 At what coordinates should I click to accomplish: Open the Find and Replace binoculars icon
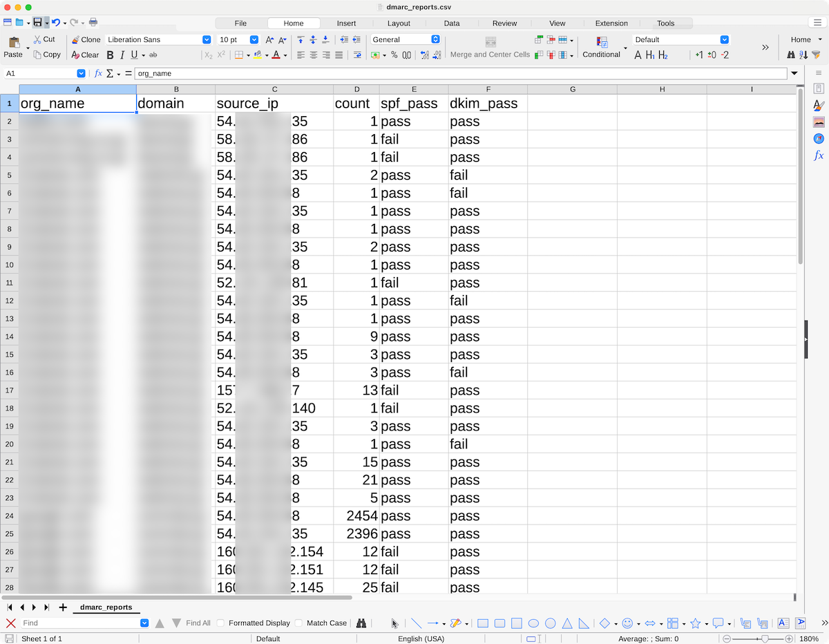(x=361, y=623)
